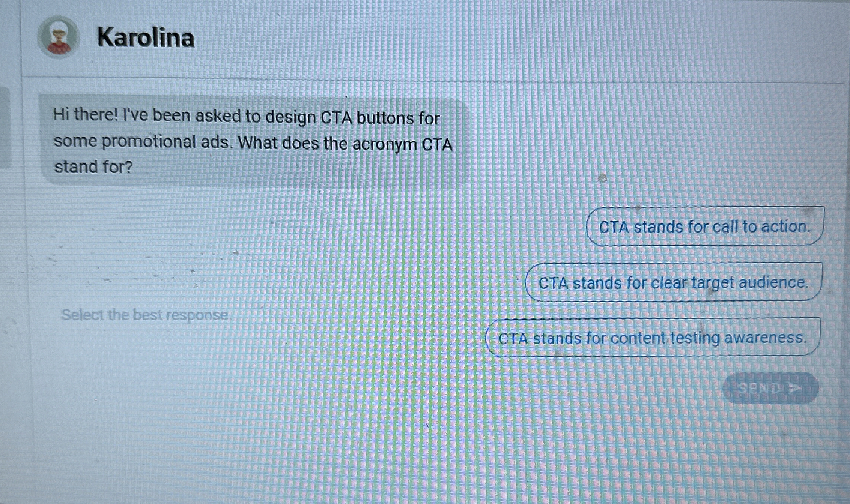This screenshot has height=504, width=850.
Task: Select 'CTA stands for call to action.'
Action: click(705, 226)
